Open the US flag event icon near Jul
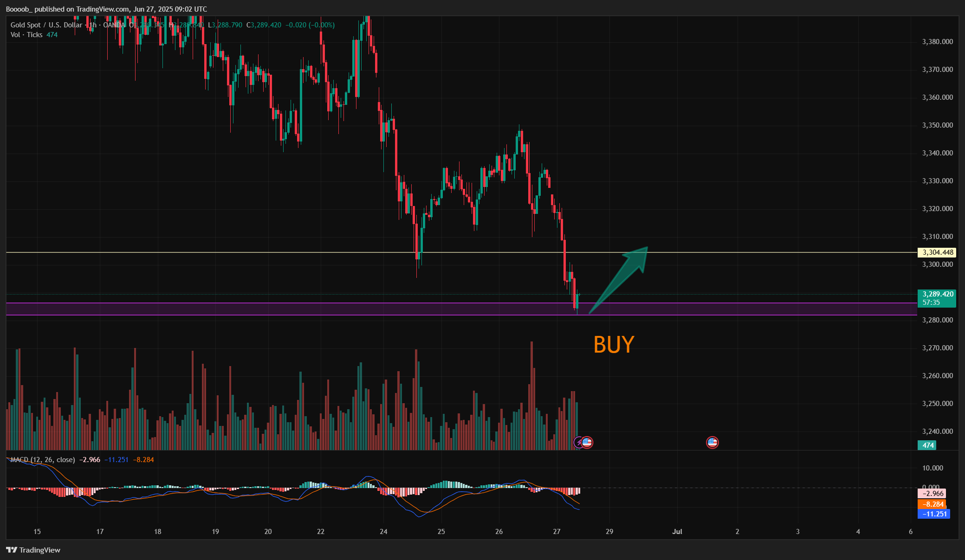The height and width of the screenshot is (560, 965). [712, 442]
